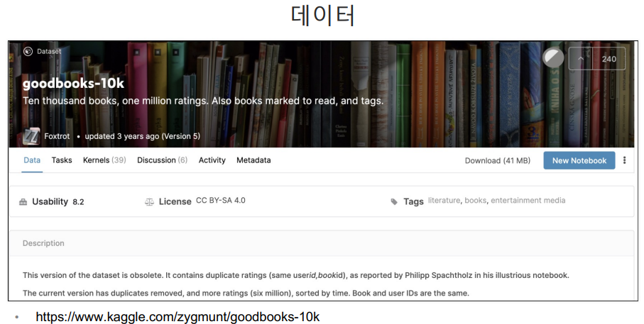644x324 pixels.
Task: Switch to the Data tab
Action: [x=32, y=160]
